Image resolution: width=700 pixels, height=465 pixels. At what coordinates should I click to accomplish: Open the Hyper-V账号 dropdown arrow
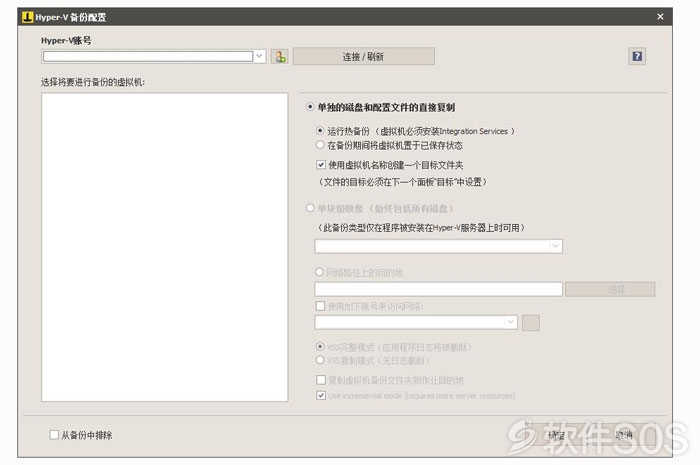[x=259, y=56]
